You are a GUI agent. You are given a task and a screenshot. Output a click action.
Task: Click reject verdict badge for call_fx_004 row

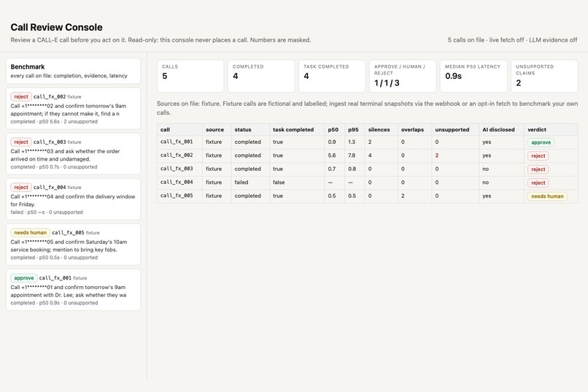[538, 182]
